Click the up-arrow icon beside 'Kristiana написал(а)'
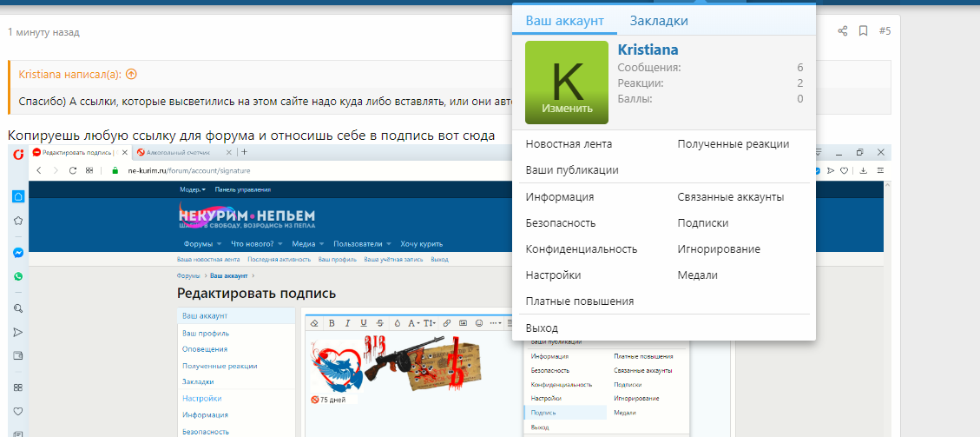980x437 pixels. click(131, 75)
